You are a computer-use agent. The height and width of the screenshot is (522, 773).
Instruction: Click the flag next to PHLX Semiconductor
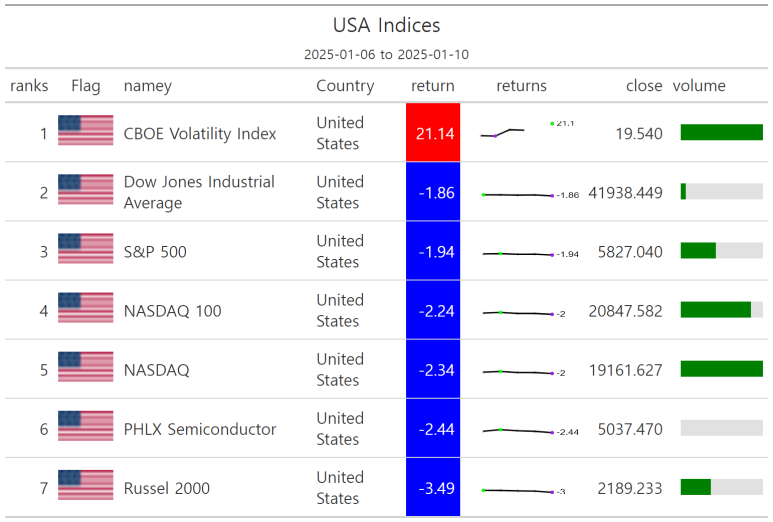click(86, 426)
